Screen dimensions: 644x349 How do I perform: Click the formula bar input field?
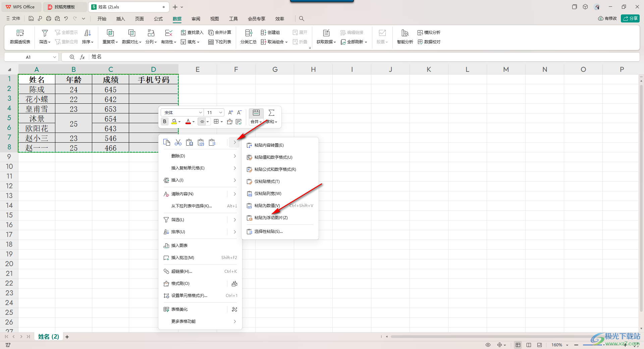(x=364, y=57)
